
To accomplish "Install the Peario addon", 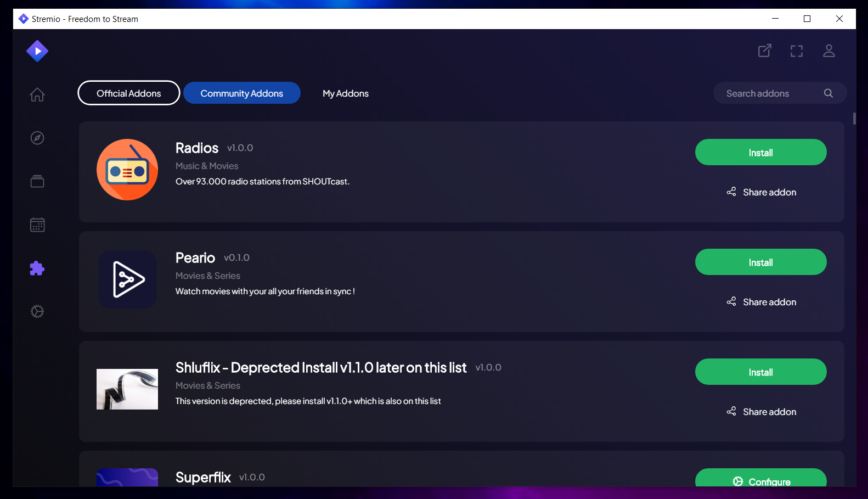I will (x=761, y=262).
